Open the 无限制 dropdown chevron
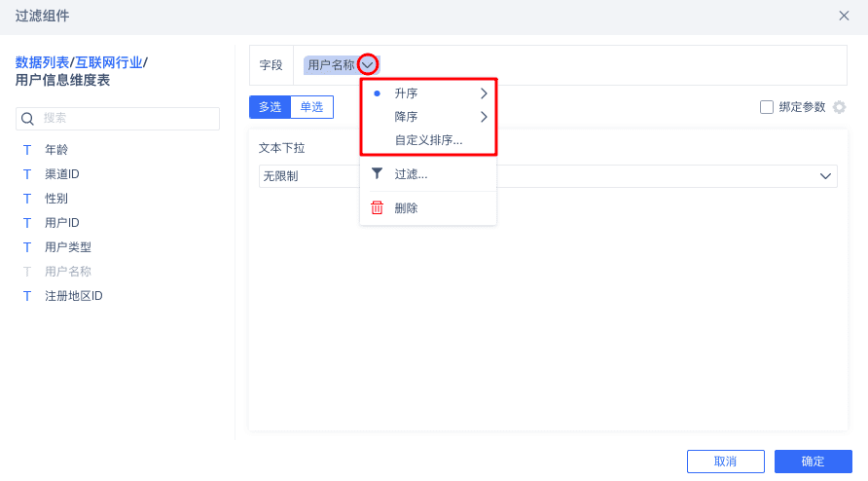The height and width of the screenshot is (481, 868). [826, 176]
